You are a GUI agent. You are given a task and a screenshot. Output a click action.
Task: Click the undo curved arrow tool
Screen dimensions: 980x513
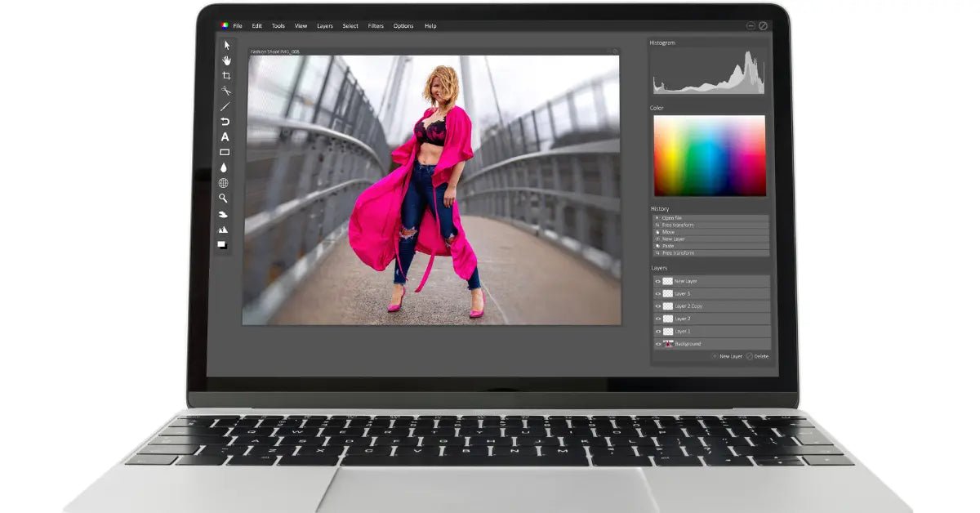(x=225, y=122)
